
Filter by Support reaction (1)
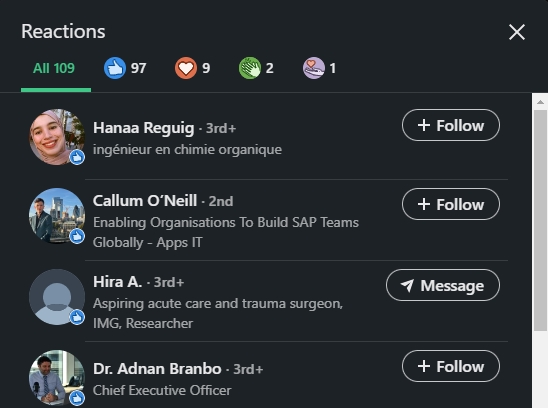(x=319, y=68)
